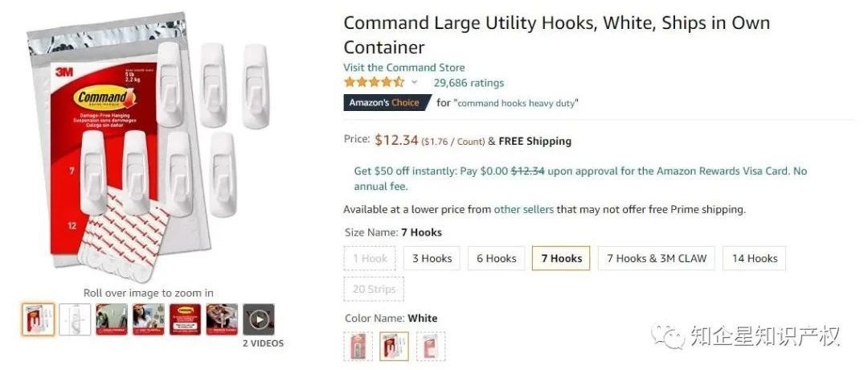
Task: Choose the third color swatch option
Action: click(432, 346)
